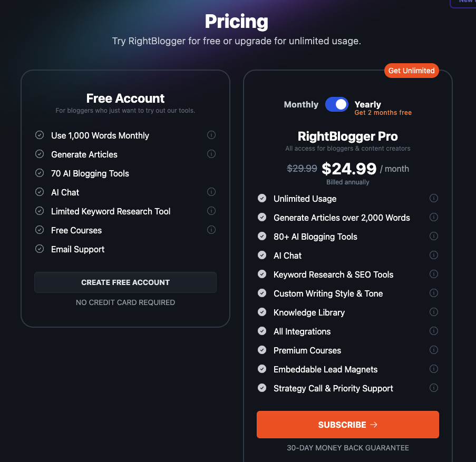Select the Monthly billing label
The height and width of the screenshot is (462, 476).
coord(301,104)
